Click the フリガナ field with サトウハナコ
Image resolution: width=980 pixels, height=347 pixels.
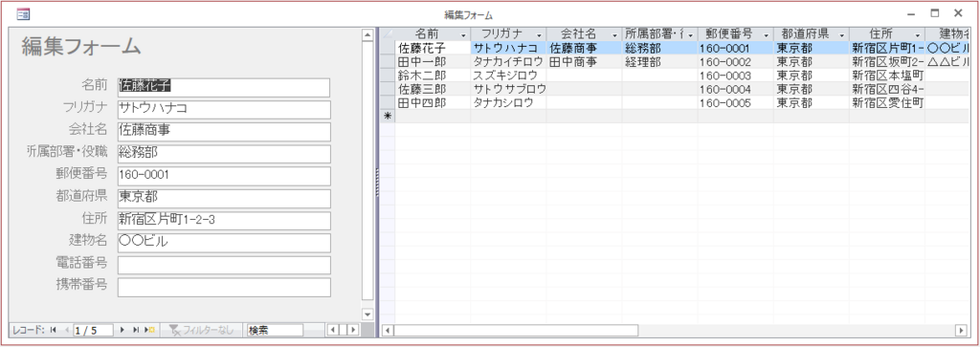pyautogui.click(x=224, y=109)
